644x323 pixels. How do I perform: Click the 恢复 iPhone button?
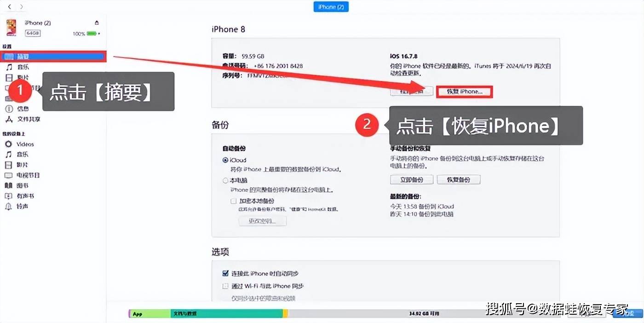(464, 91)
